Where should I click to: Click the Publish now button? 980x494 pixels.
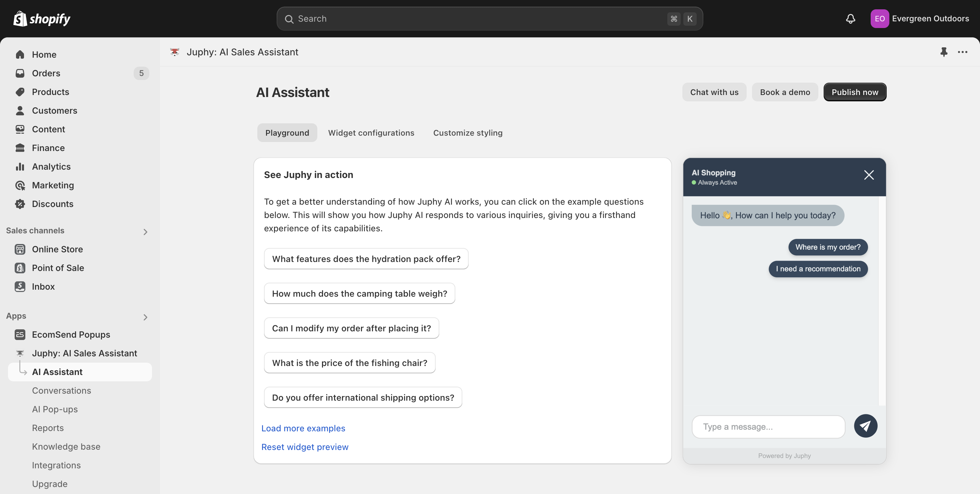pos(855,92)
